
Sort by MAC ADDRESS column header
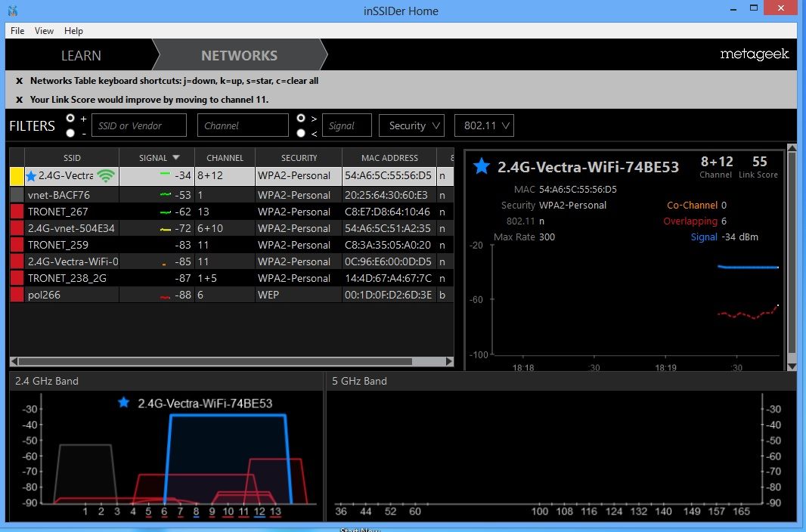click(389, 158)
